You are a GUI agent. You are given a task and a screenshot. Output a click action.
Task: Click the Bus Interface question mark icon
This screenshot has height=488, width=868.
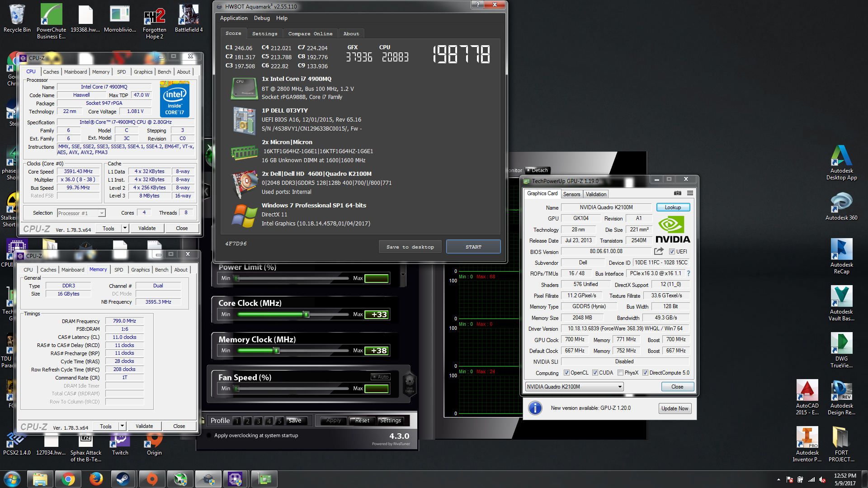pyautogui.click(x=689, y=273)
